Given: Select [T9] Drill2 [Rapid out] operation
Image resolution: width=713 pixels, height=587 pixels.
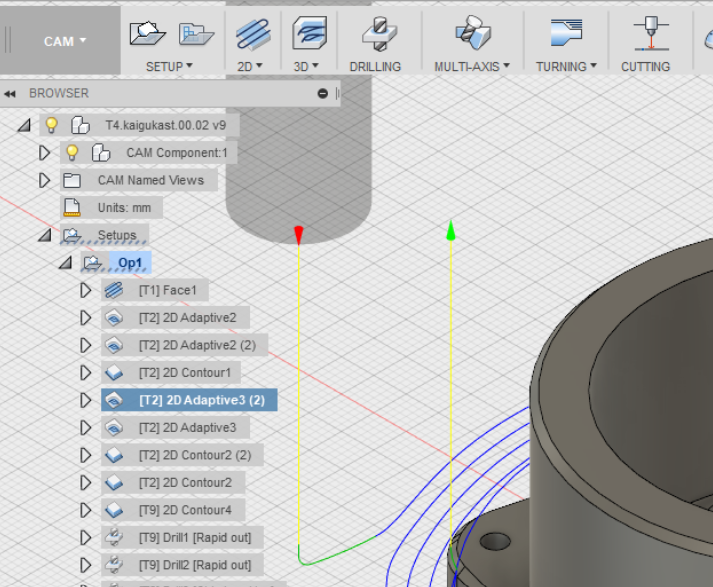Looking at the screenshot, I should (195, 565).
